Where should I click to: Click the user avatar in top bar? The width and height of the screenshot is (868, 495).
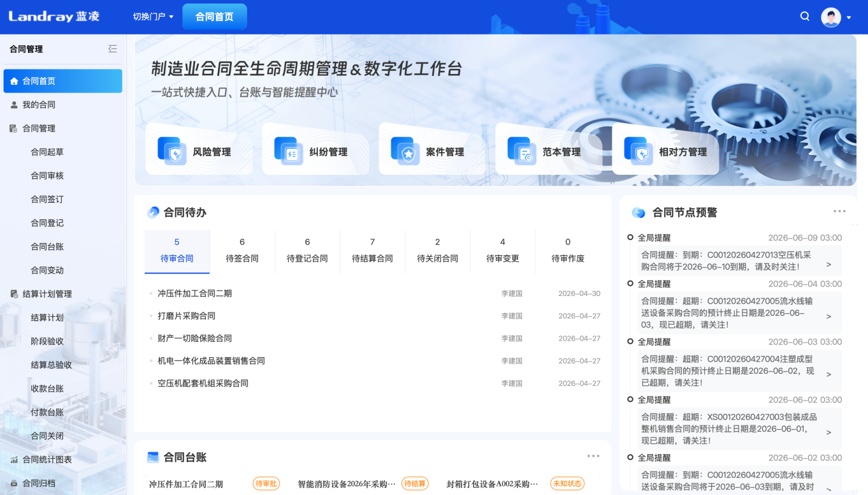(x=831, y=17)
